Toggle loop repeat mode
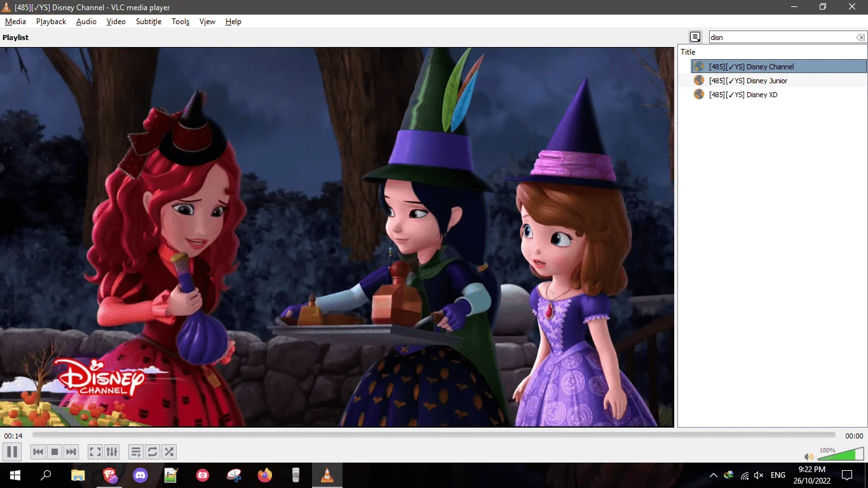 tap(153, 452)
